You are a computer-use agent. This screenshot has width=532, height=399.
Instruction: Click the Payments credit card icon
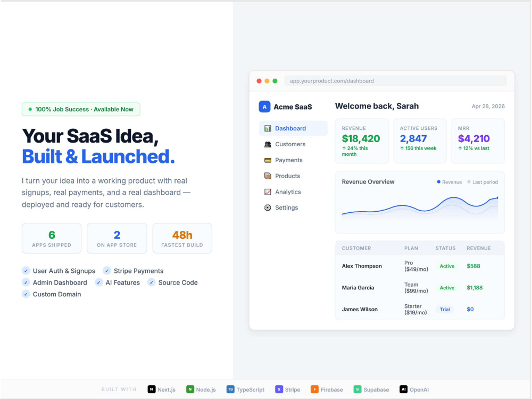(x=268, y=160)
